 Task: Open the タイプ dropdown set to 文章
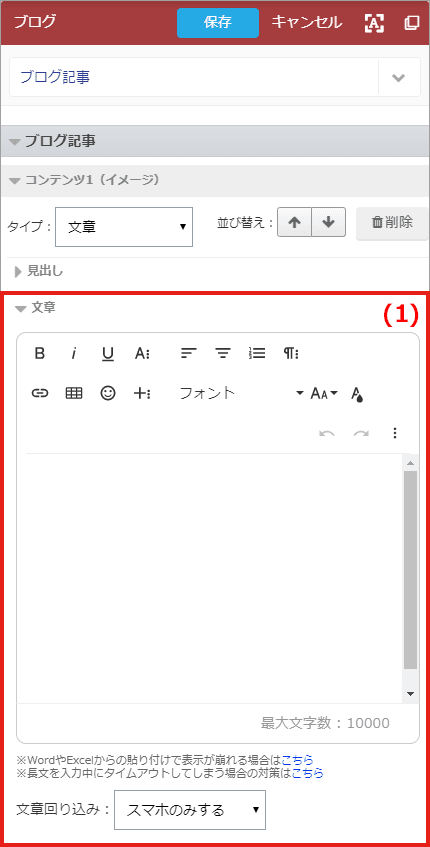point(124,227)
